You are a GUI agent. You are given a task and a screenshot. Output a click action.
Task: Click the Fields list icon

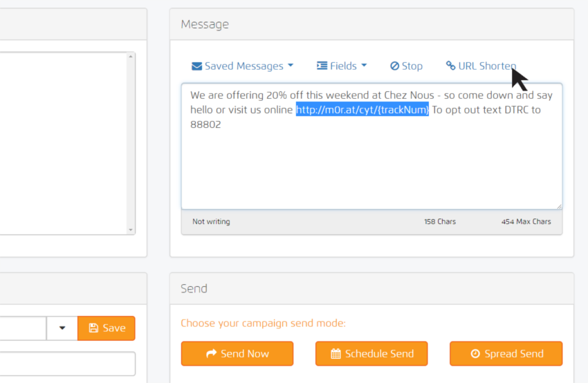point(322,66)
